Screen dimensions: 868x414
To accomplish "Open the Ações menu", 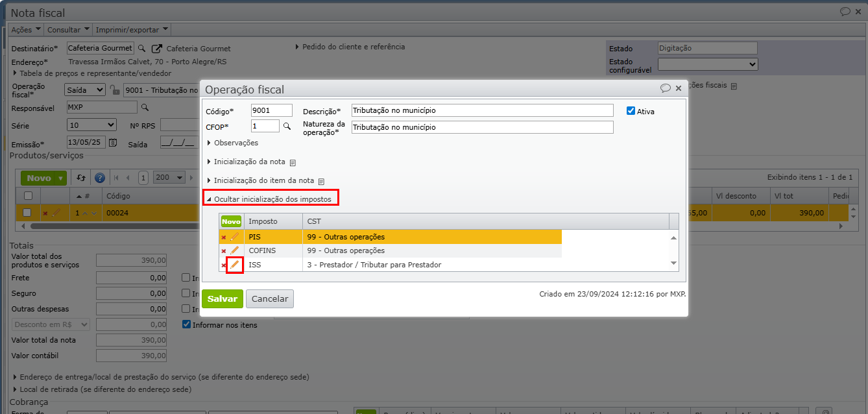I will click(26, 30).
